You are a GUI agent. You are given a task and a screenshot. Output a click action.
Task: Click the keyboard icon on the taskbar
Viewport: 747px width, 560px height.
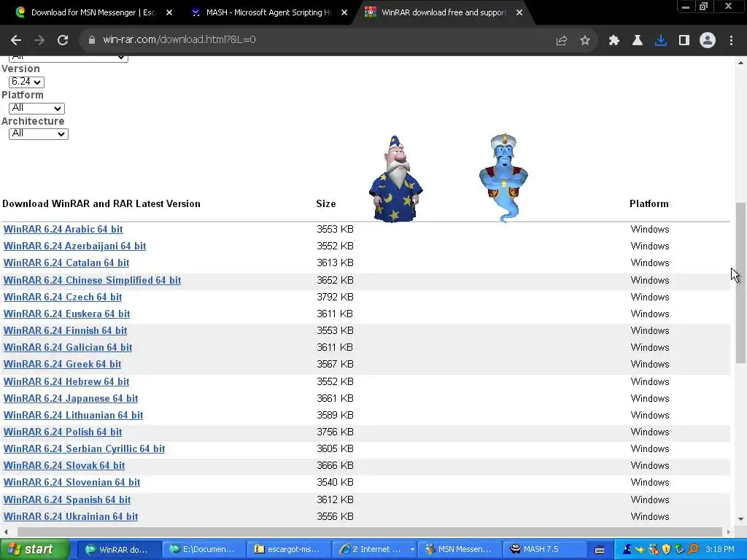600,550
